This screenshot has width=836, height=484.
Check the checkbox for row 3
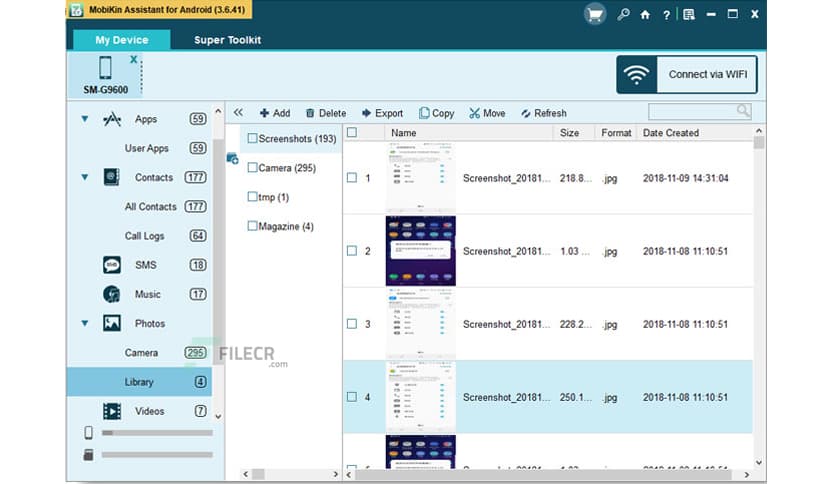pyautogui.click(x=352, y=324)
